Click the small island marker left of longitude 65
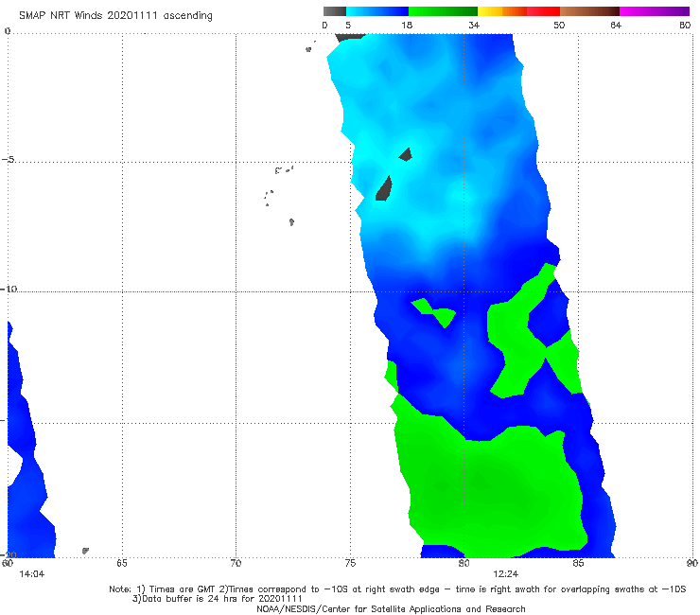The image size is (700, 615). [x=85, y=551]
